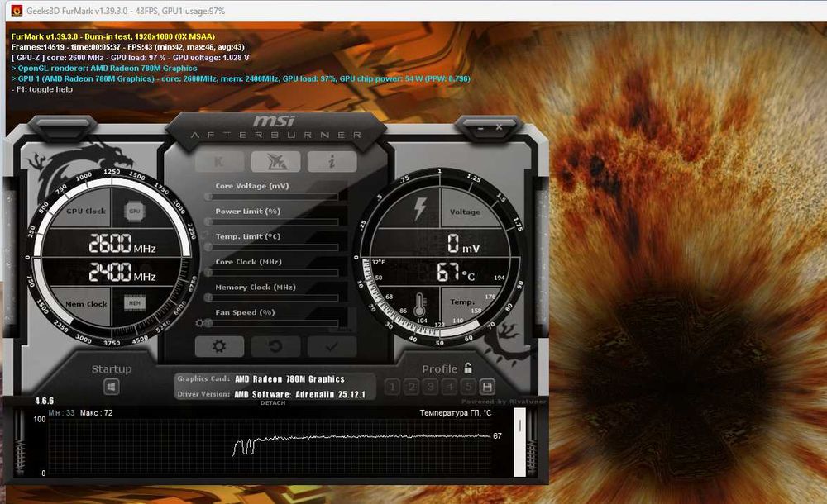Toggle the automatic fan speed gear icon
Viewport: 827px width, 504px height.
[199, 323]
